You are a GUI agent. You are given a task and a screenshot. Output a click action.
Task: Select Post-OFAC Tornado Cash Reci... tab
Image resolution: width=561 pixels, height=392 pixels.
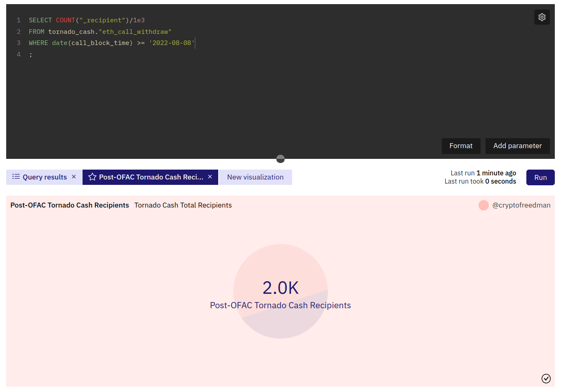tap(151, 177)
